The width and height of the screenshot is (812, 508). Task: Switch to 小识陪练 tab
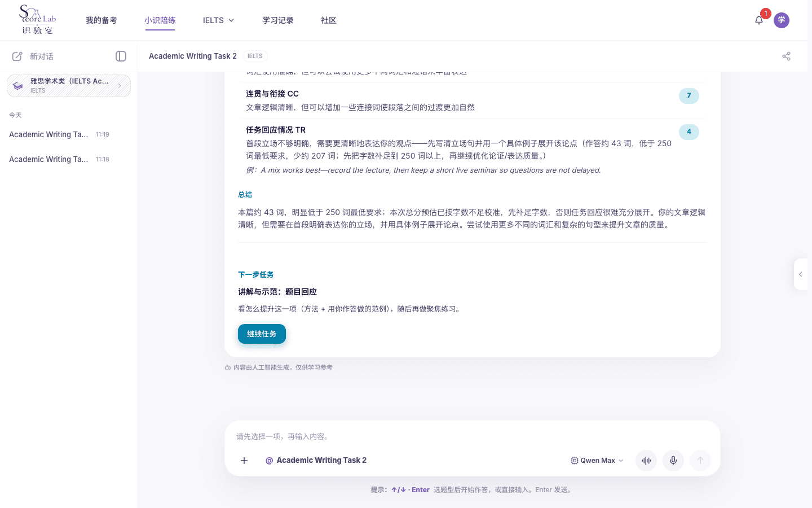point(160,20)
